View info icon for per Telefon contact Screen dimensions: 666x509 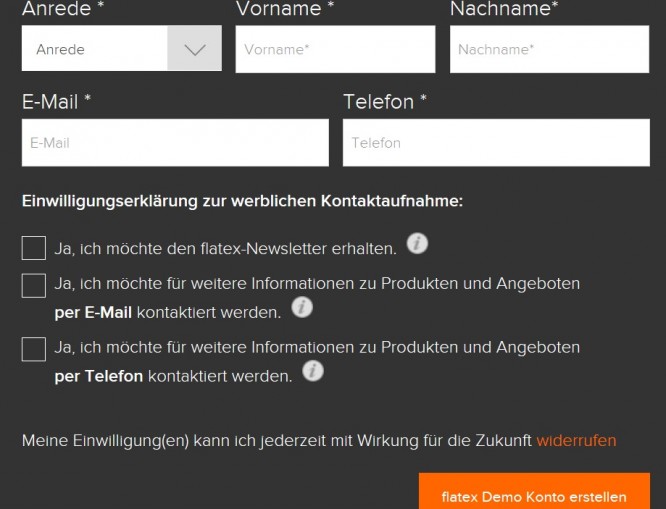(313, 371)
